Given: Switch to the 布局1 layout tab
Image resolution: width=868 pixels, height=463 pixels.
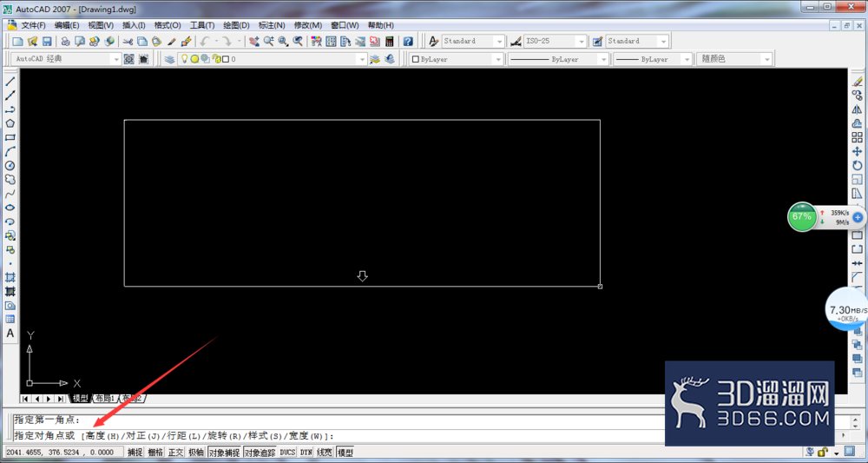Looking at the screenshot, I should point(105,399).
